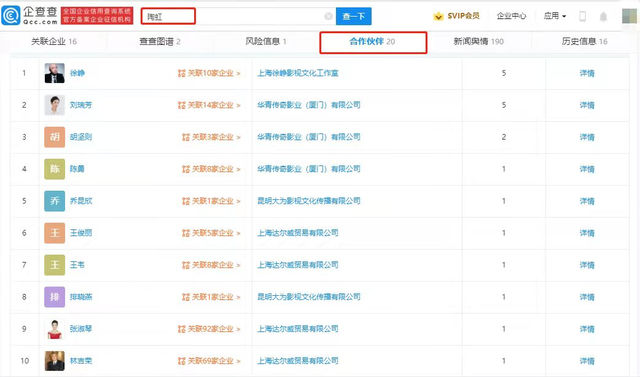
Task: Open the user avatar at the top right
Action: point(629,16)
